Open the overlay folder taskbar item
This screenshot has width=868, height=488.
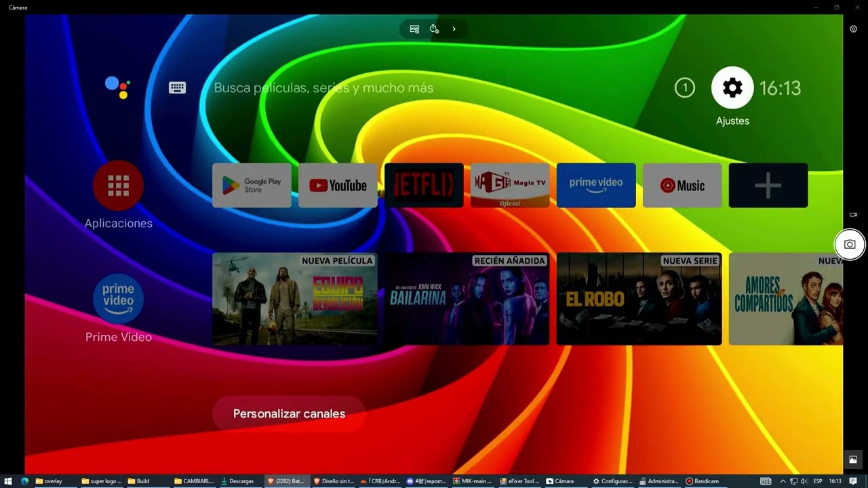[x=54, y=481]
